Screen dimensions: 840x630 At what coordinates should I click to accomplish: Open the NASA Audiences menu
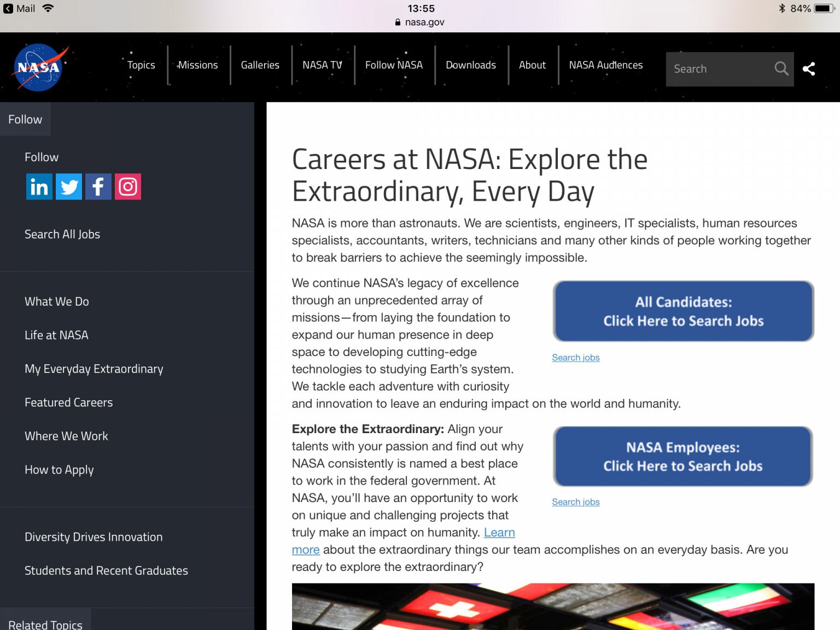point(606,65)
